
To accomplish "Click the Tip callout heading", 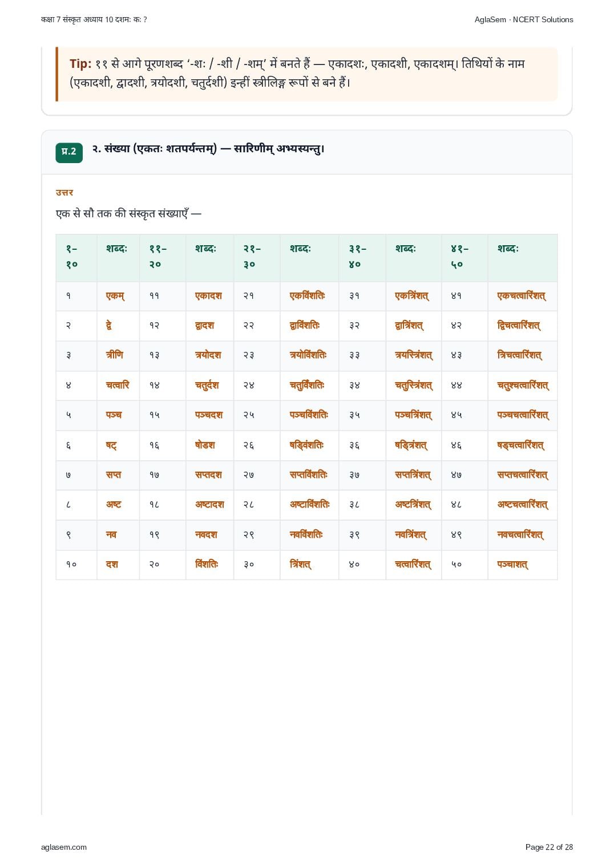I will pyautogui.click(x=80, y=64).
